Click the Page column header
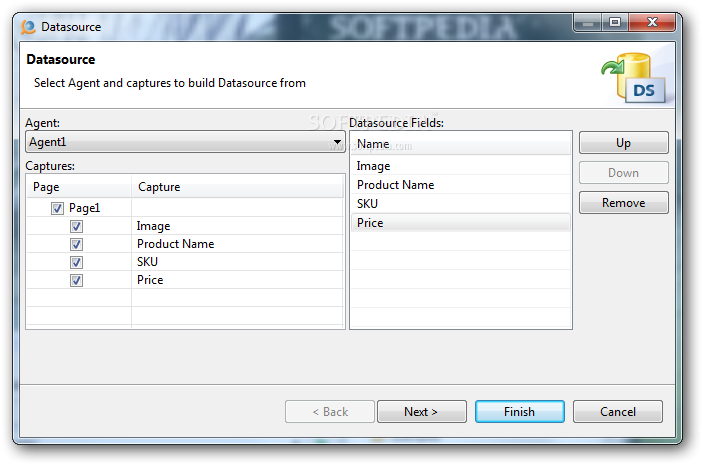Image resolution: width=703 pixels, height=465 pixels. [79, 187]
